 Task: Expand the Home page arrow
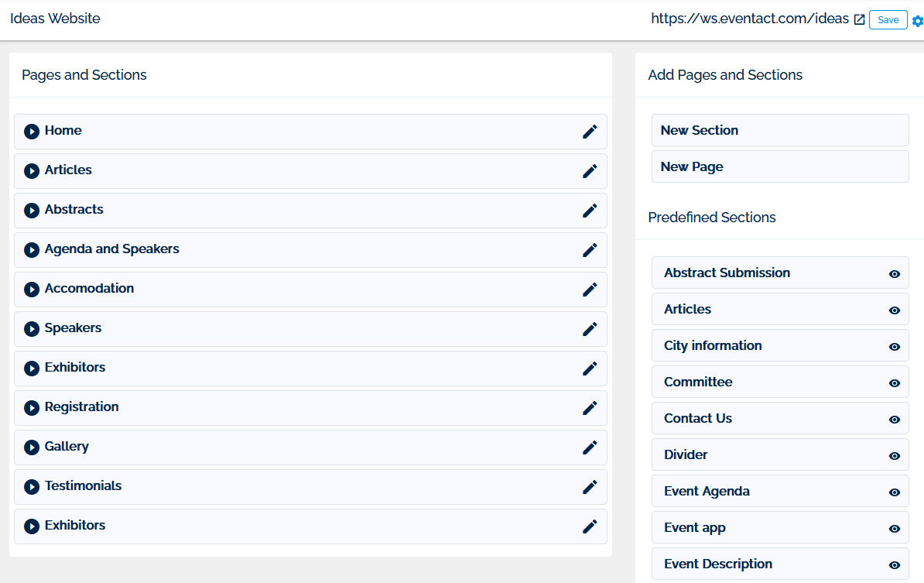[x=32, y=132]
